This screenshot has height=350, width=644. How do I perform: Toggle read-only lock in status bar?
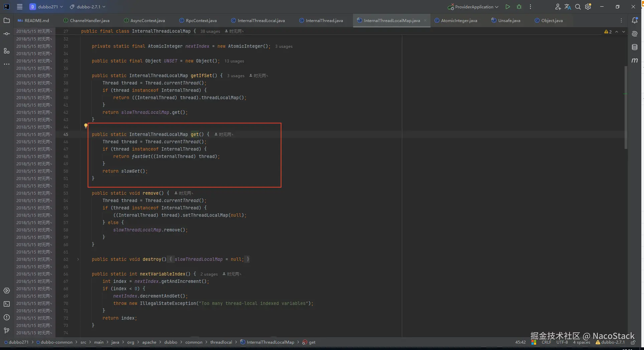[x=633, y=342]
